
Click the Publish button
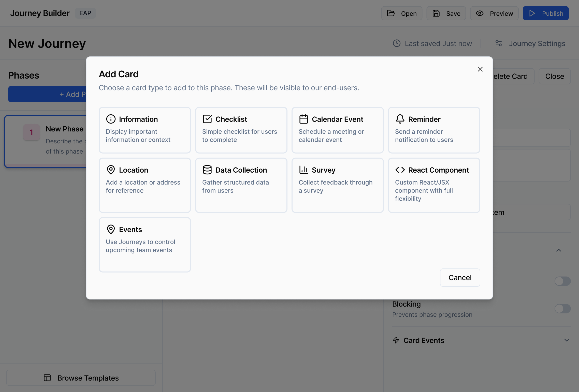pyautogui.click(x=545, y=13)
